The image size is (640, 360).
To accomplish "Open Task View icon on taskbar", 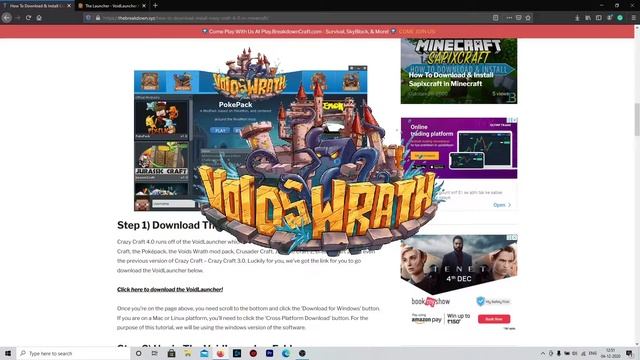I will pos(155,353).
